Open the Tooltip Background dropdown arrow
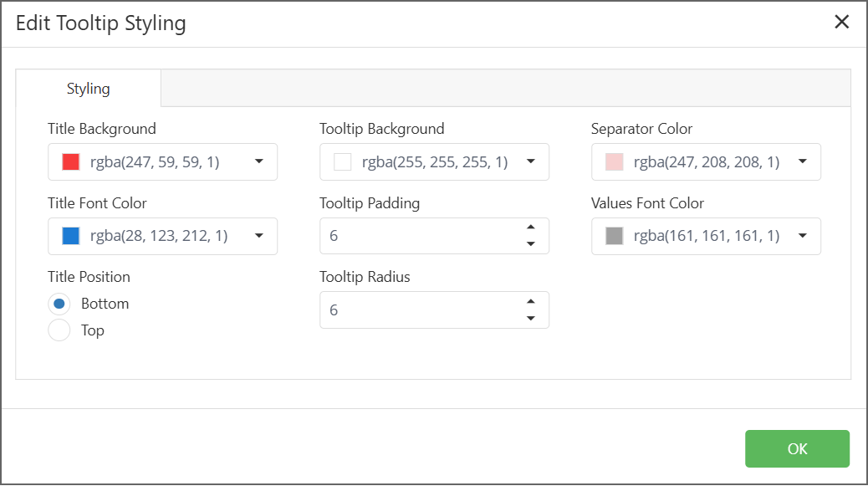This screenshot has width=868, height=486. click(x=531, y=161)
